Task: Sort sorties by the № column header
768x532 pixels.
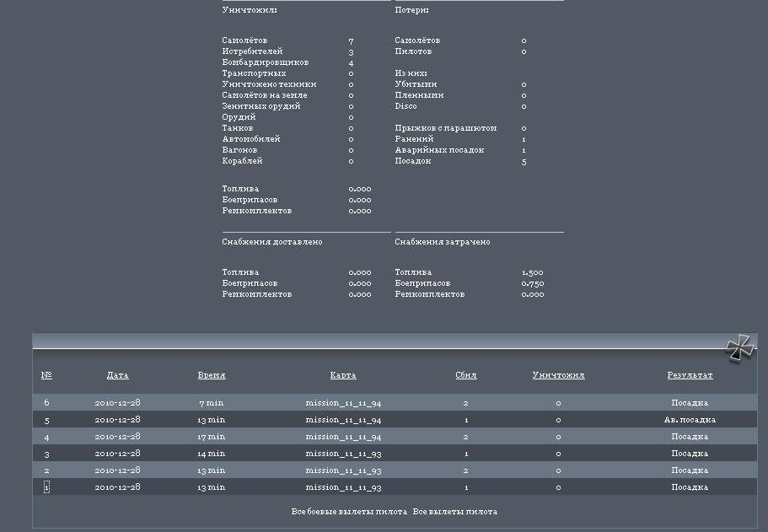Action: 46,375
